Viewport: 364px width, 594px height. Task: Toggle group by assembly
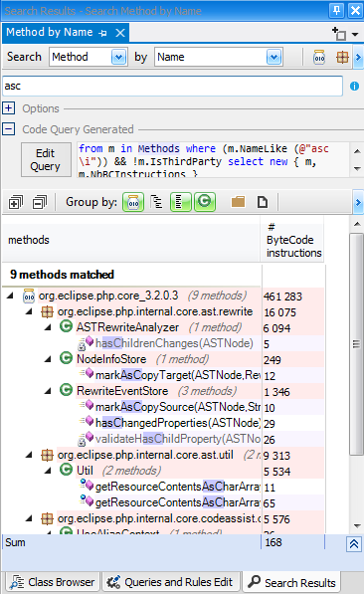133,202
